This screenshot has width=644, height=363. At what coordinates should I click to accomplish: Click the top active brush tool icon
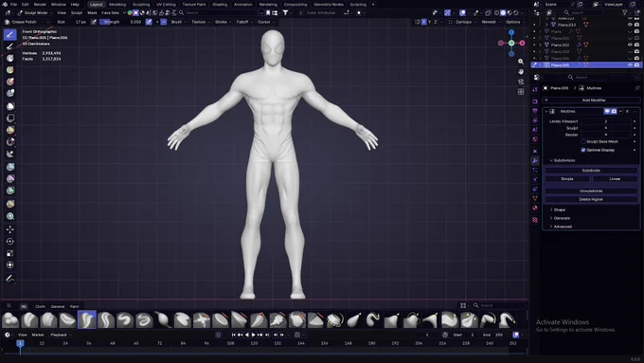click(10, 34)
